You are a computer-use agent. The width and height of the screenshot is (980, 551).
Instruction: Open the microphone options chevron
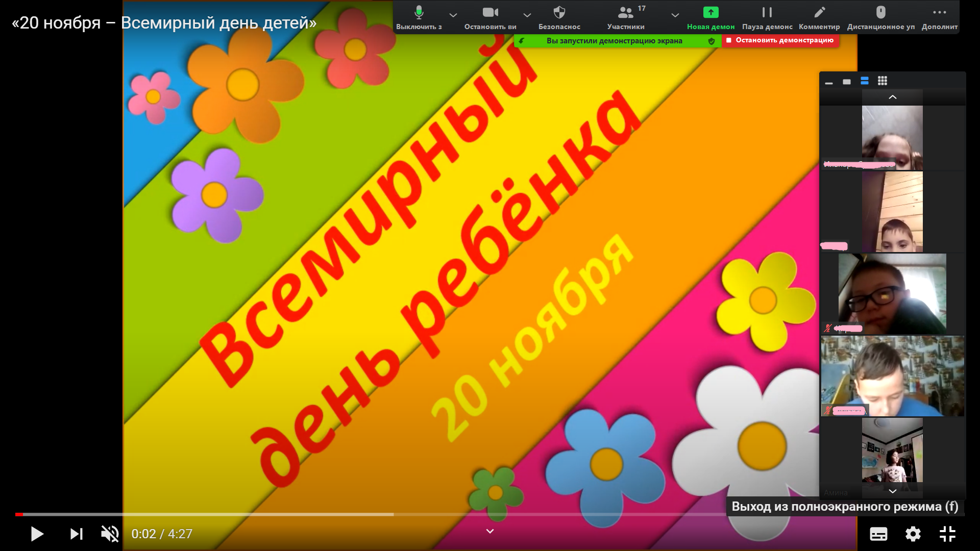453,15
